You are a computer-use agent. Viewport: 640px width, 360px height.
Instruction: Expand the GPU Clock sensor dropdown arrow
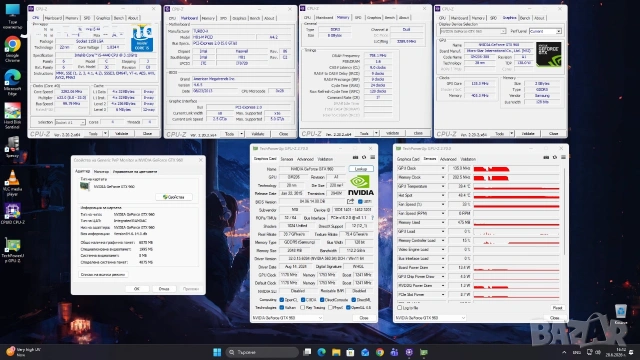pyautogui.click(x=443, y=169)
